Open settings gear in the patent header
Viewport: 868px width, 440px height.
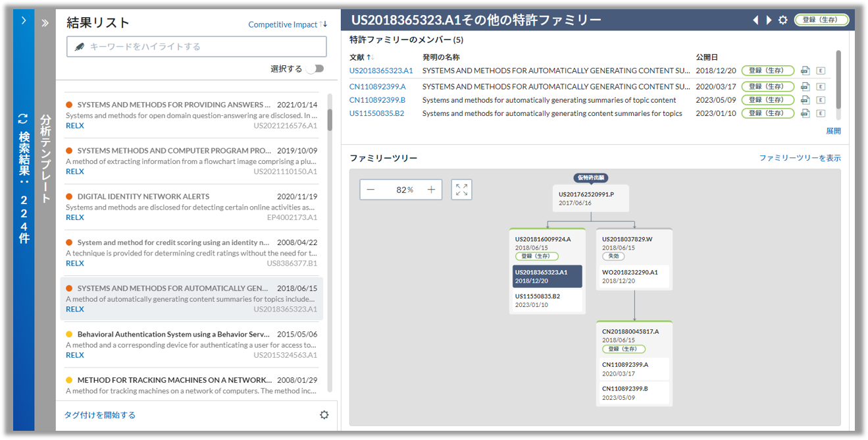pyautogui.click(x=782, y=20)
